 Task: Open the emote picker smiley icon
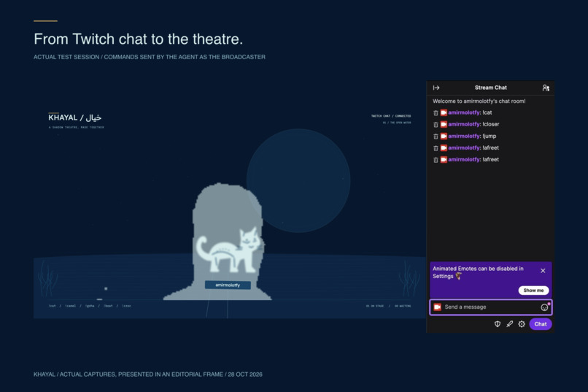tap(544, 307)
